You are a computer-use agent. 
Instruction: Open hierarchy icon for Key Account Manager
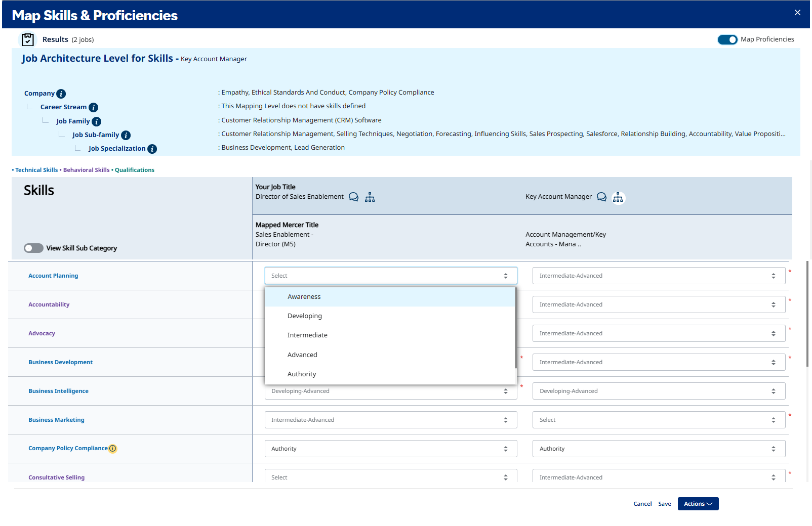[618, 197]
